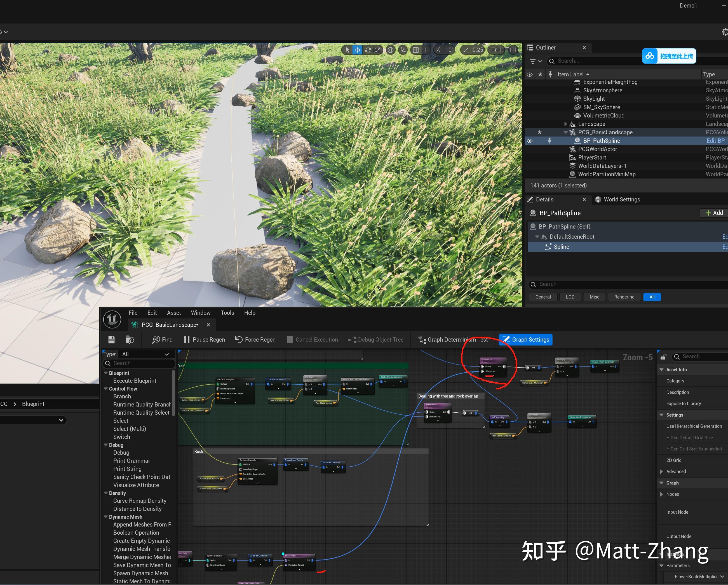Expand the Landscape actor in the Outliner
The width and height of the screenshot is (728, 585).
[x=565, y=124]
